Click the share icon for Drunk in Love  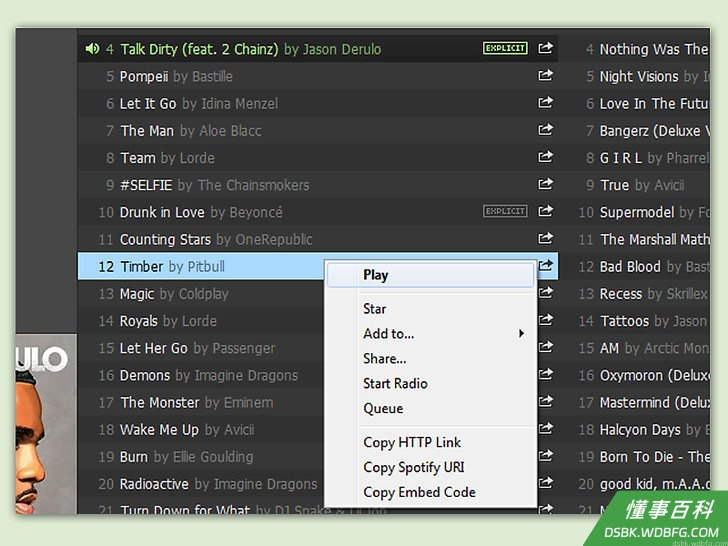(x=546, y=211)
